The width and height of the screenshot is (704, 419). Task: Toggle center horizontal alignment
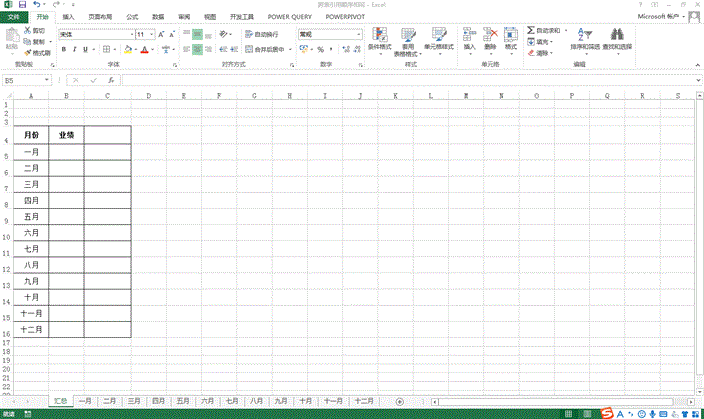[197, 49]
